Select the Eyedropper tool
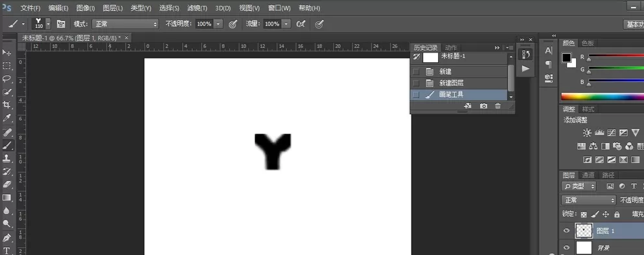Screen dimensions: 644x255 click(x=6, y=119)
